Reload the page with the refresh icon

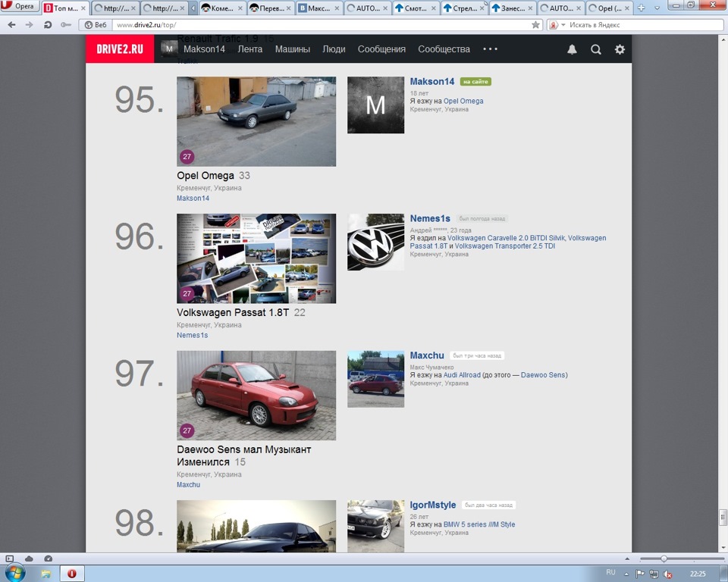(x=47, y=25)
